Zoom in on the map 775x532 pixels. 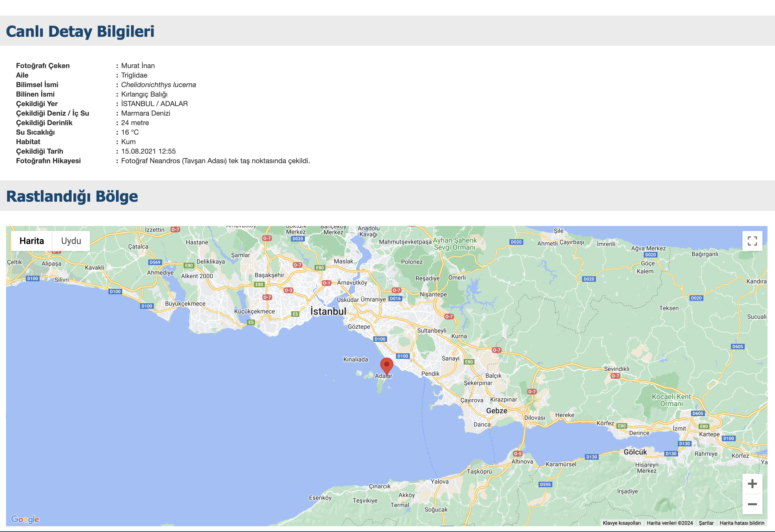click(752, 484)
